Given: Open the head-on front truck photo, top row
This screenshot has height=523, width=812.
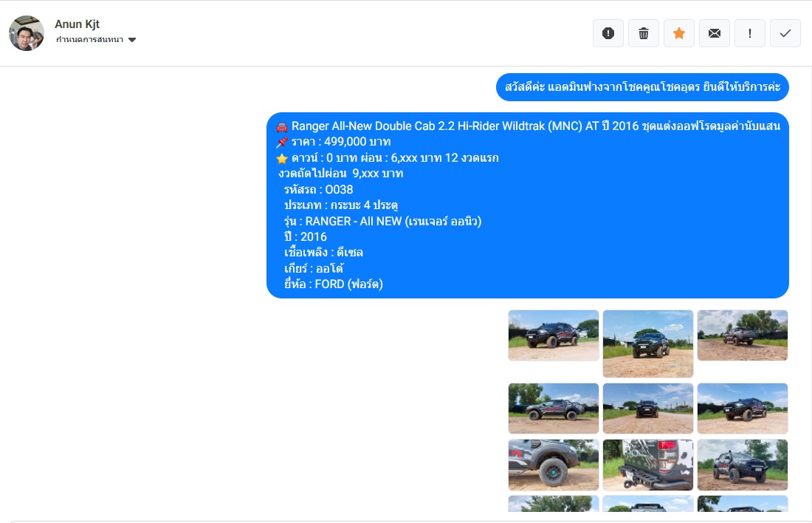Looking at the screenshot, I should coord(648,343).
